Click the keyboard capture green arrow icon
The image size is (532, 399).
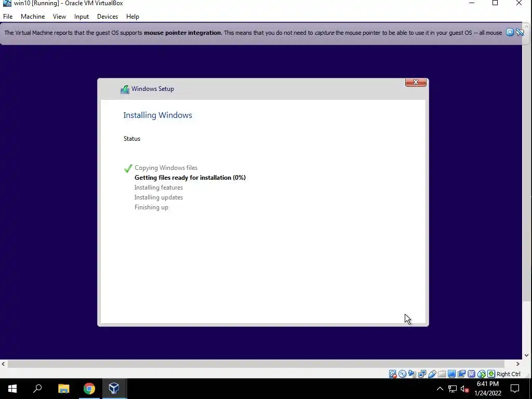click(491, 374)
